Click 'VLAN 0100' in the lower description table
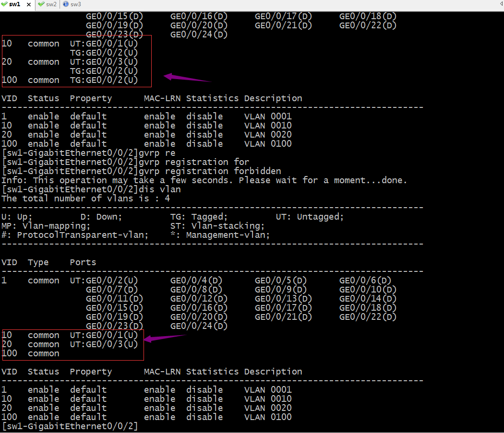504x433 pixels. pyautogui.click(x=268, y=417)
